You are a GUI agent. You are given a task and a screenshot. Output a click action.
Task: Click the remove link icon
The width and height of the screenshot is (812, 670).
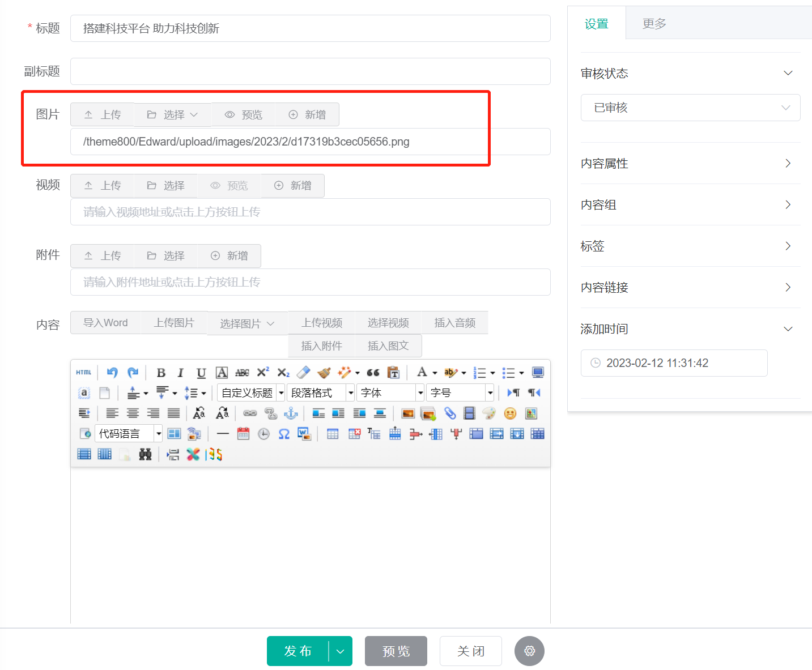tap(271, 413)
